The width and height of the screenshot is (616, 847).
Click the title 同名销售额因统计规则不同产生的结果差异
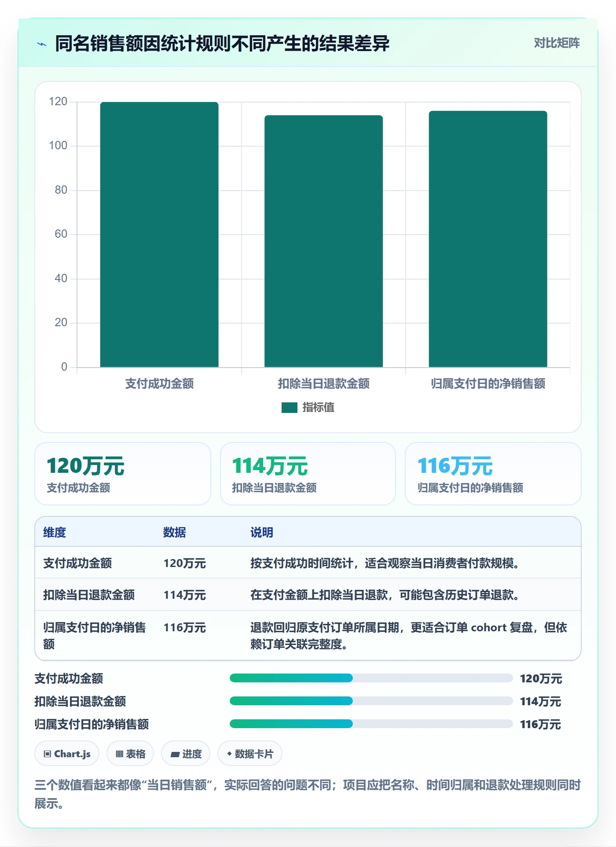point(222,44)
